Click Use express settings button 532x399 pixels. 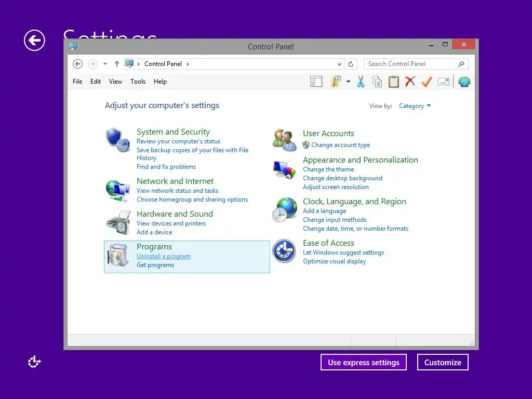(363, 362)
